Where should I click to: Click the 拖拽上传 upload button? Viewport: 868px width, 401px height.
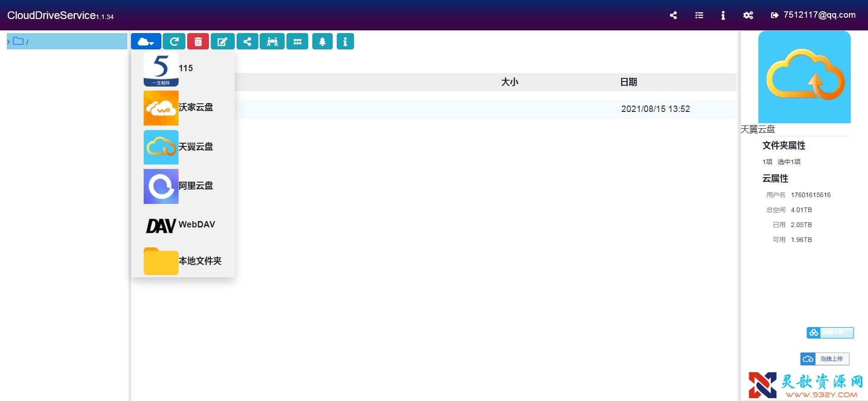click(x=824, y=359)
